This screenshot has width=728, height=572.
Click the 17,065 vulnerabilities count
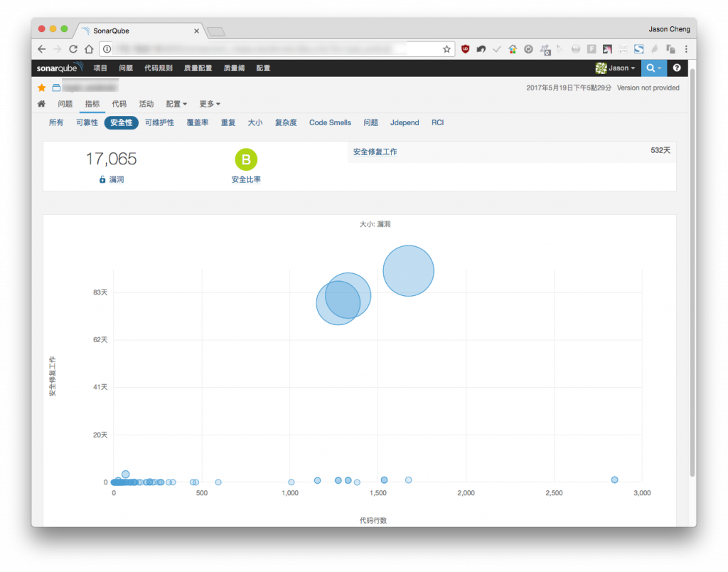pos(112,159)
